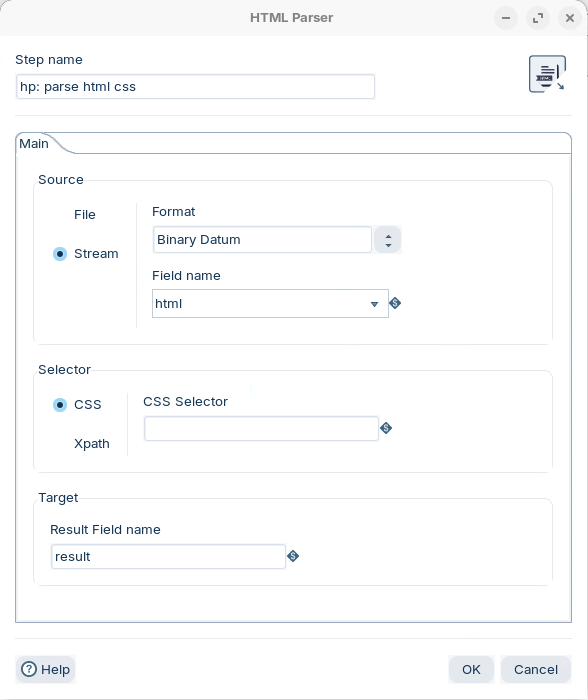This screenshot has height=700, width=588.
Task: Minimize the HTML Parser dialog
Action: click(506, 18)
